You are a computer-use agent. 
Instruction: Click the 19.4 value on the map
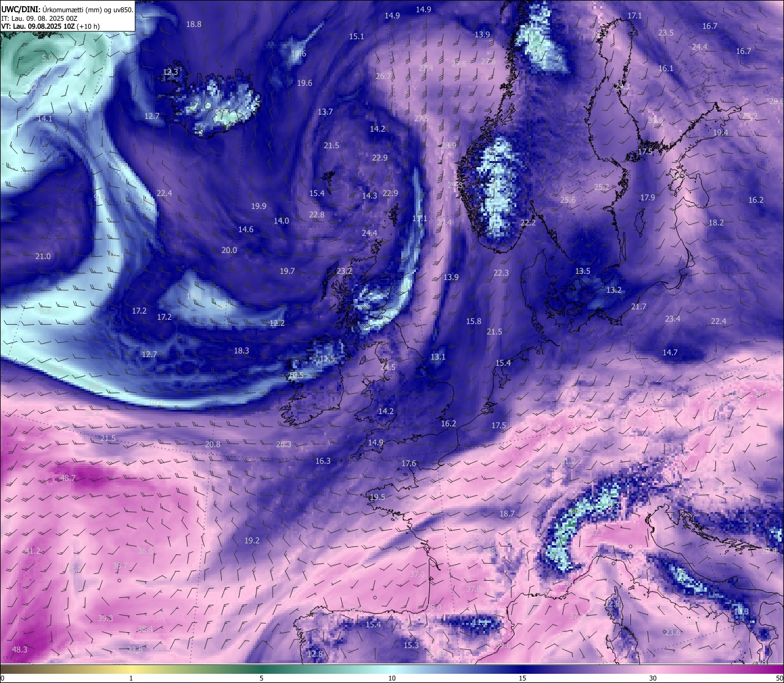pos(720,132)
